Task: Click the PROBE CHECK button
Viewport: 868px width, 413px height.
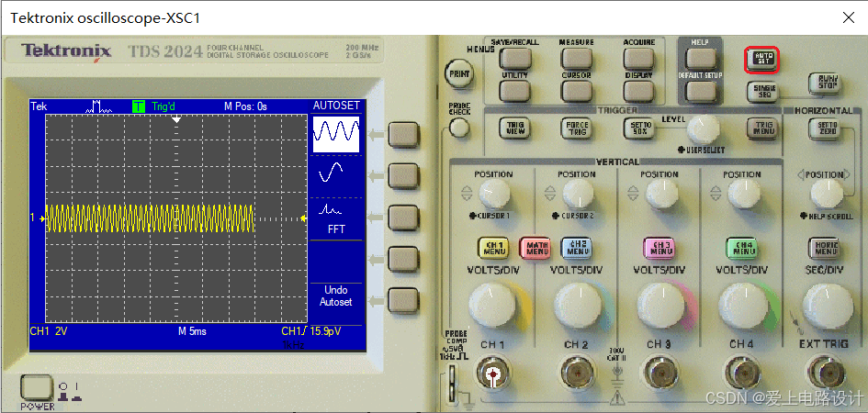Action: coord(459,128)
